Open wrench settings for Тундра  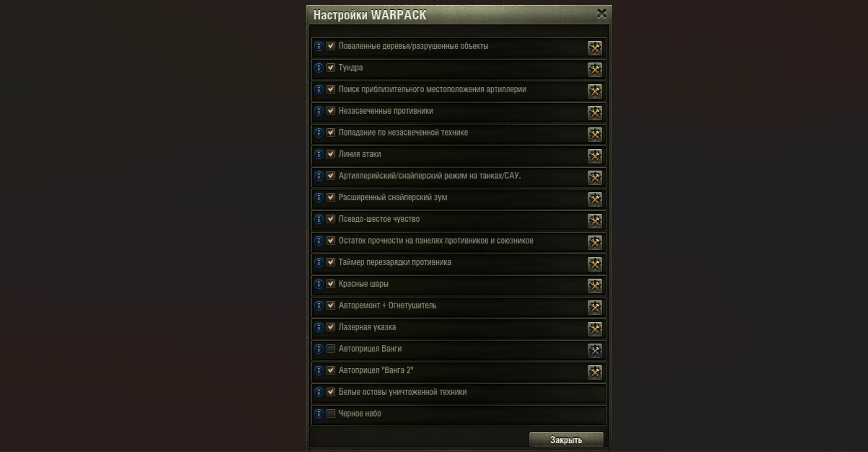pyautogui.click(x=595, y=70)
